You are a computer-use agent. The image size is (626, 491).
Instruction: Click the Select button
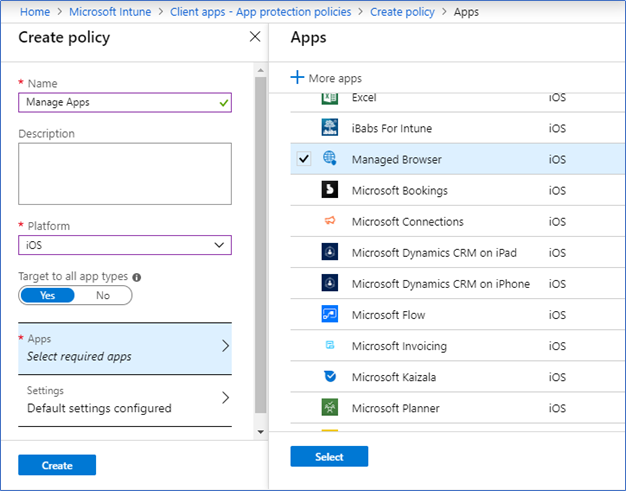point(329,457)
